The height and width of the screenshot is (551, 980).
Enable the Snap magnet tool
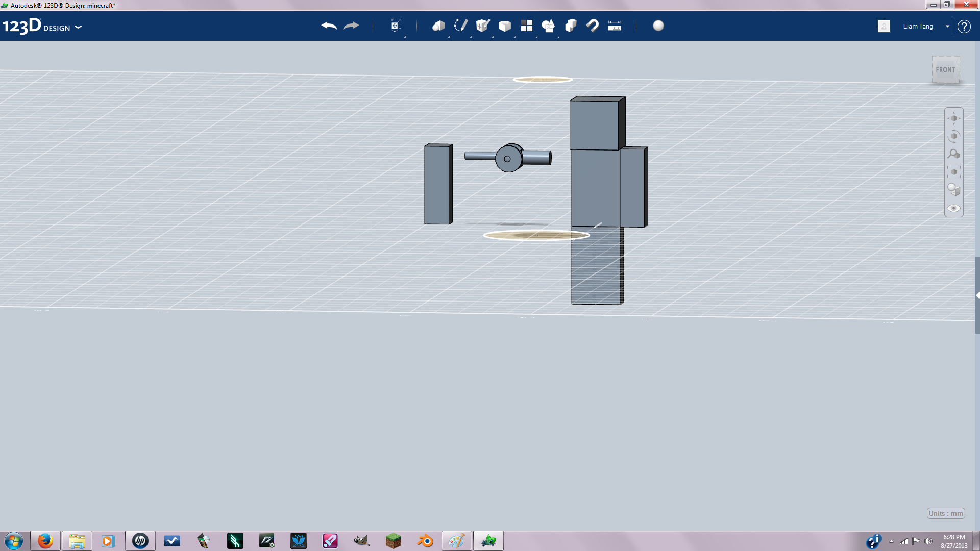pyautogui.click(x=593, y=26)
